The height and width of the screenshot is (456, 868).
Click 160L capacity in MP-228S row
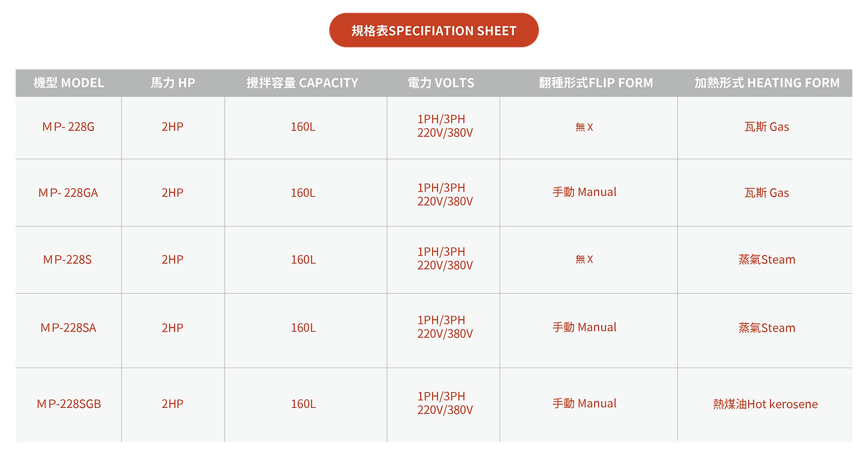tap(303, 260)
